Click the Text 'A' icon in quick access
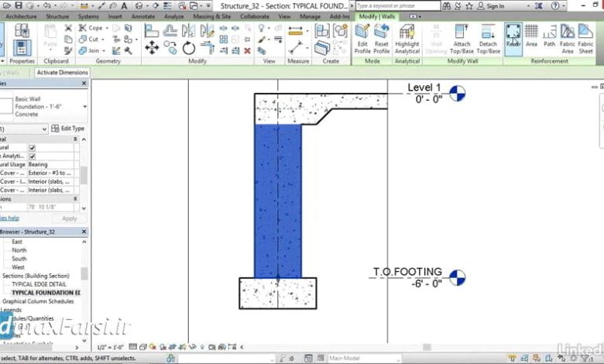 124,5
